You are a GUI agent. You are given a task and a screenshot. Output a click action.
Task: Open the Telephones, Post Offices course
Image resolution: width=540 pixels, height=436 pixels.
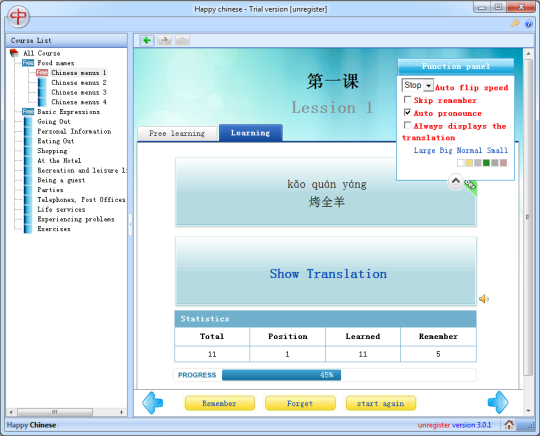(81, 199)
